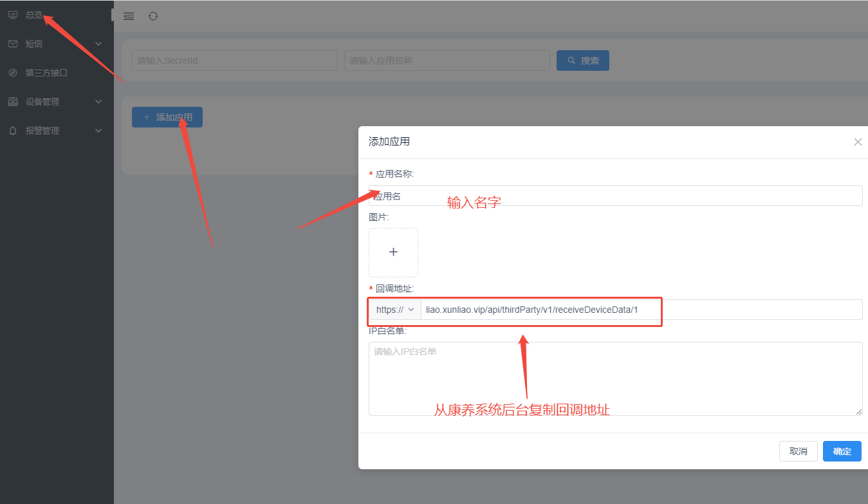Click the 总览 monitor icon in sidebar
This screenshot has width=868, height=504.
point(13,15)
